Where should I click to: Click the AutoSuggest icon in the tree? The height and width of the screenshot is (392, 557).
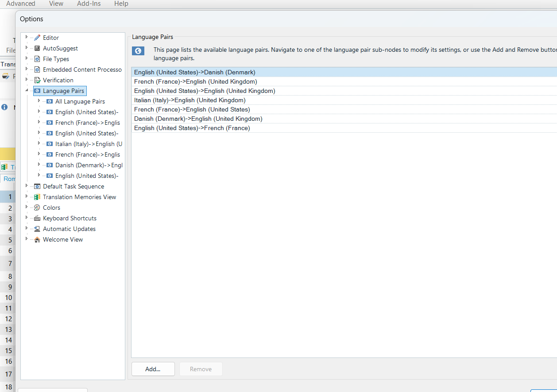click(x=37, y=48)
